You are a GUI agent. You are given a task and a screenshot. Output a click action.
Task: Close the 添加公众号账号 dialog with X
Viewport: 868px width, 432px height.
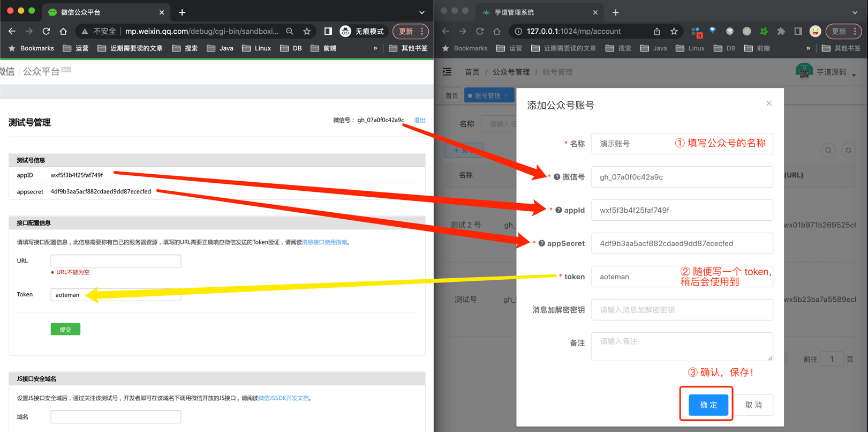[769, 103]
